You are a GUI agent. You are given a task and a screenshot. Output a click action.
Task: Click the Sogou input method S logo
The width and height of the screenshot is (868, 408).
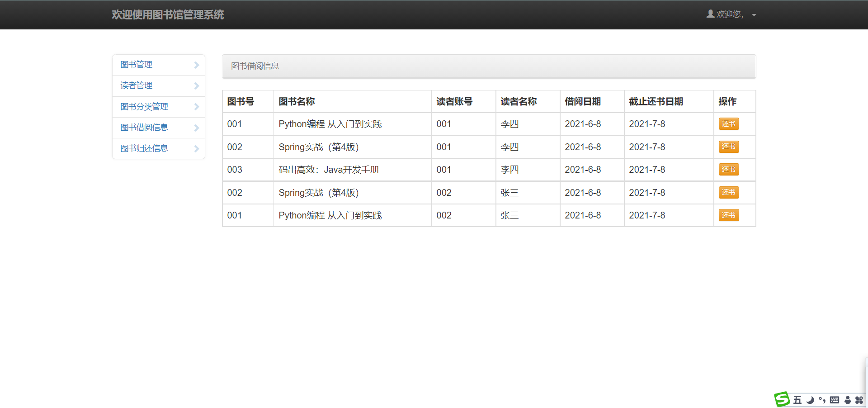coord(782,399)
